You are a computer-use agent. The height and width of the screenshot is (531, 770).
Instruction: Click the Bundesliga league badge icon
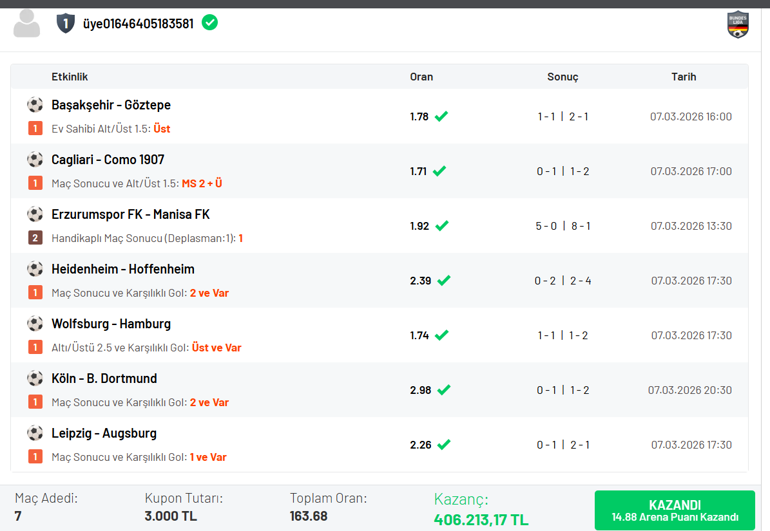737,24
